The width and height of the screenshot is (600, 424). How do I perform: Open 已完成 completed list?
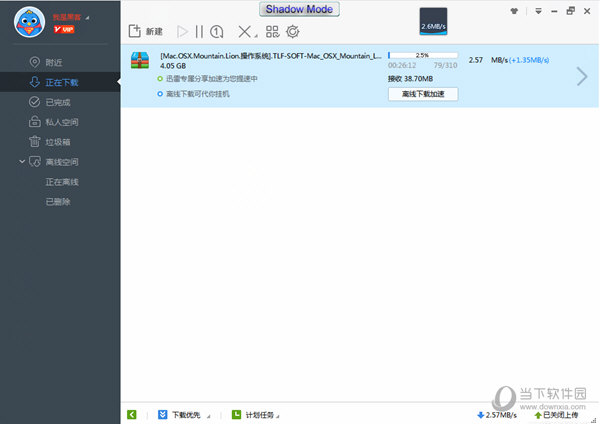click(x=58, y=102)
